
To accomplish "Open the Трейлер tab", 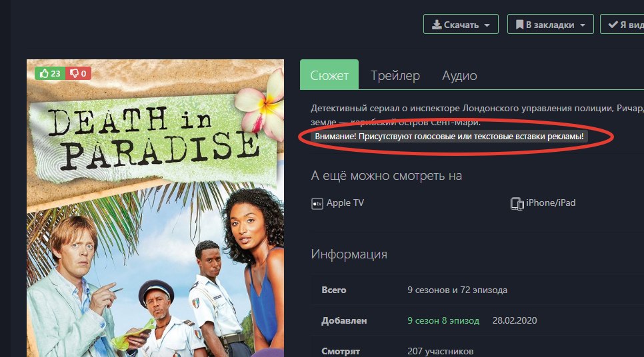I will tap(395, 75).
